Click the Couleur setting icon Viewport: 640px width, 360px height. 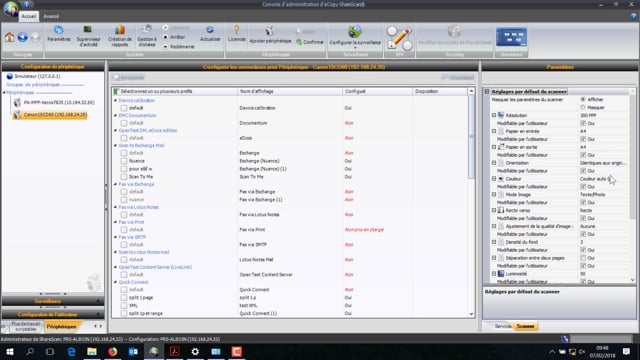pyautogui.click(x=501, y=179)
